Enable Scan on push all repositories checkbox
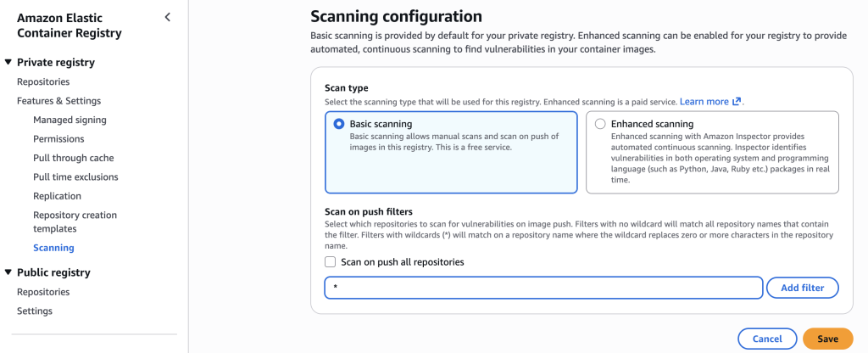This screenshot has width=868, height=353. (331, 262)
